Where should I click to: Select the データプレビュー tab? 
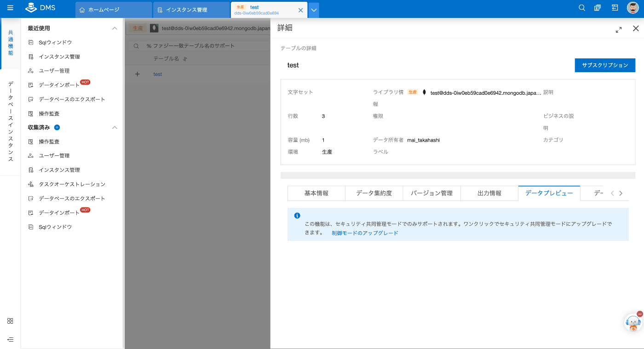[x=549, y=193]
